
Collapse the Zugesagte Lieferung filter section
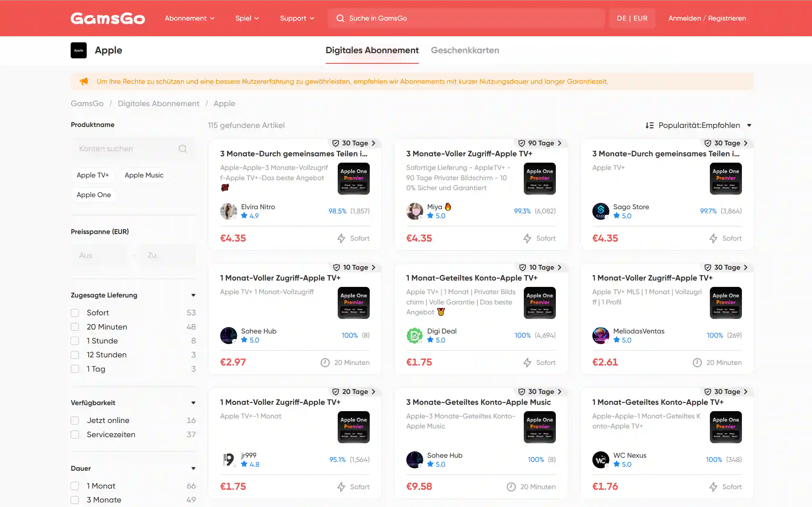193,295
